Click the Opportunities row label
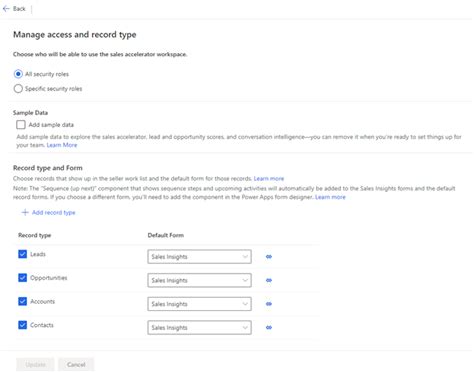This screenshot has width=474, height=373. pos(49,278)
